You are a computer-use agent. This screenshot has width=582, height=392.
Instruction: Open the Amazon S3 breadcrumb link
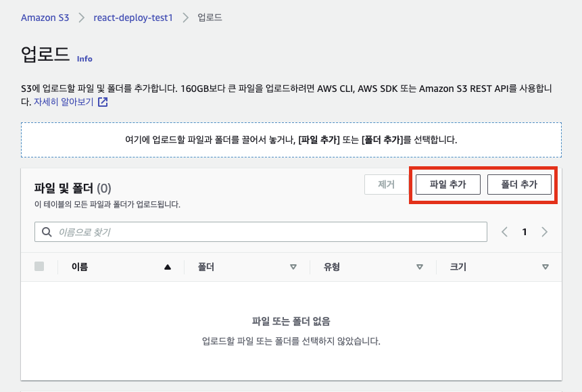pyautogui.click(x=45, y=18)
